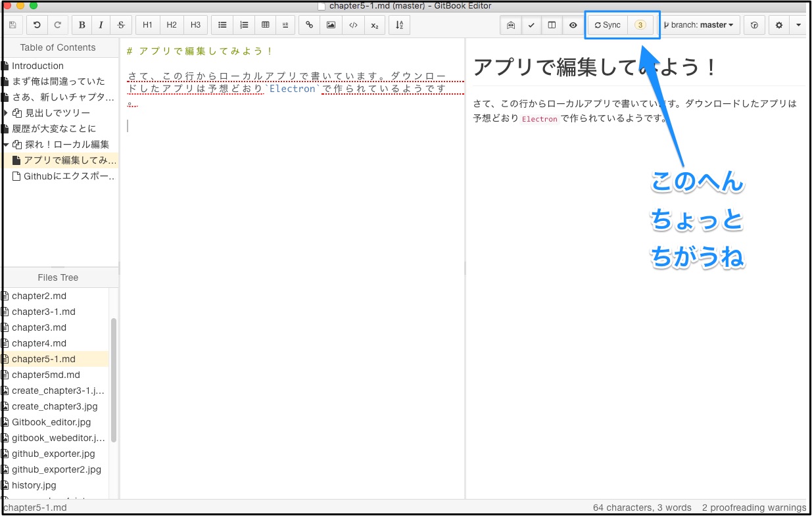Insert a numbered list
Viewport: 812px width, 516px height.
tap(244, 25)
